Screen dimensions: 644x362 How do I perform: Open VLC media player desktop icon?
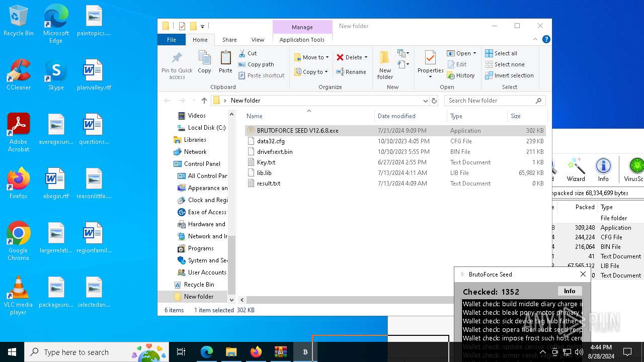(x=19, y=296)
